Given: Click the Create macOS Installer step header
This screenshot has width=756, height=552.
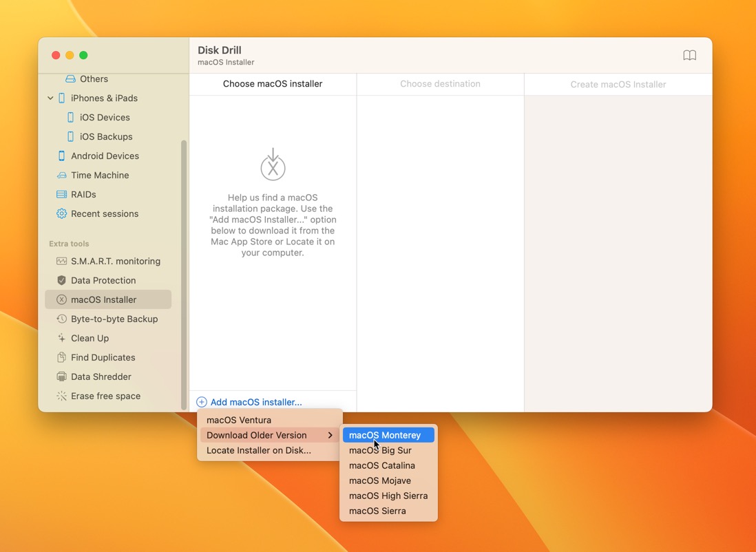Looking at the screenshot, I should pyautogui.click(x=618, y=85).
